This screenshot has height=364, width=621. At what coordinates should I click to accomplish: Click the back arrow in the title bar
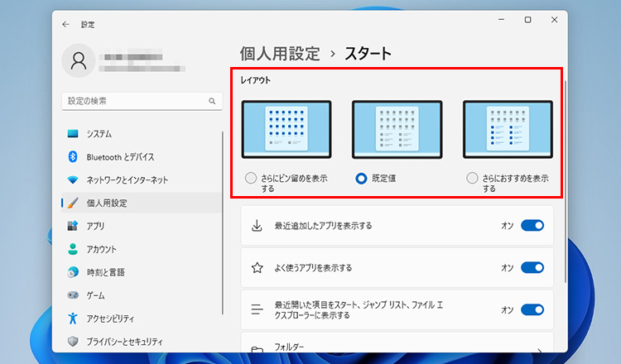(66, 25)
